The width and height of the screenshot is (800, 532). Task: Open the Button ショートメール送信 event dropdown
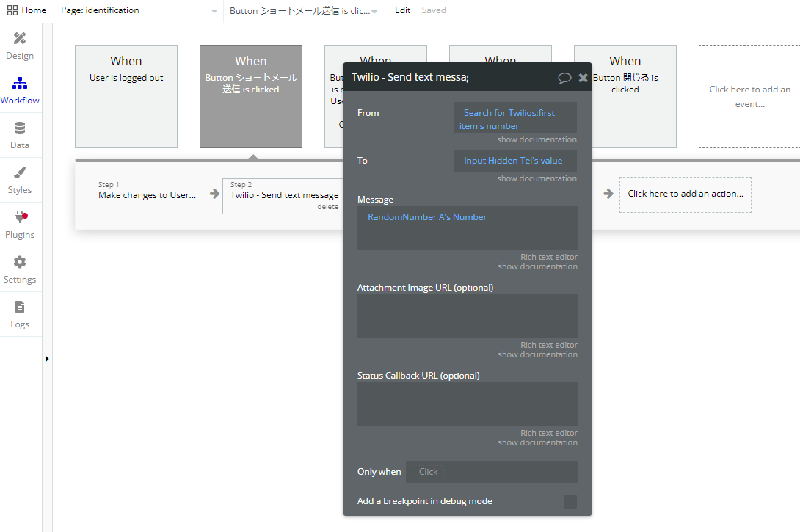[x=304, y=11]
